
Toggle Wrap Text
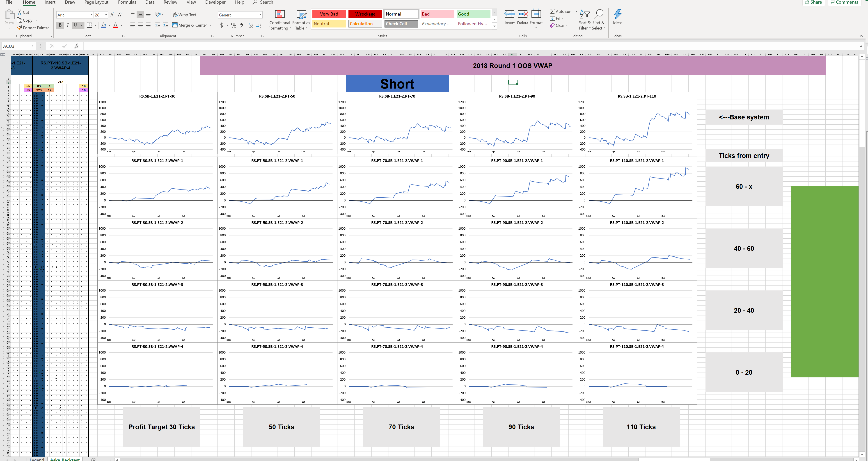click(185, 15)
